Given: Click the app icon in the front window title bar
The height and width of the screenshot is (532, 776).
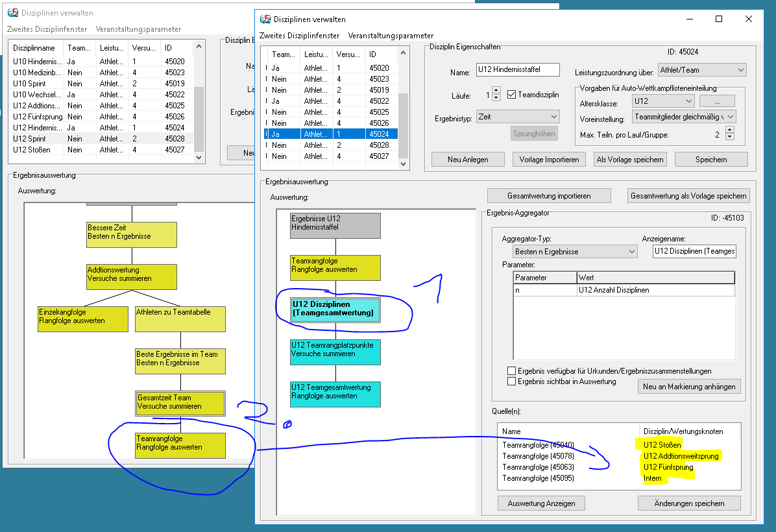Looking at the screenshot, I should (265, 19).
